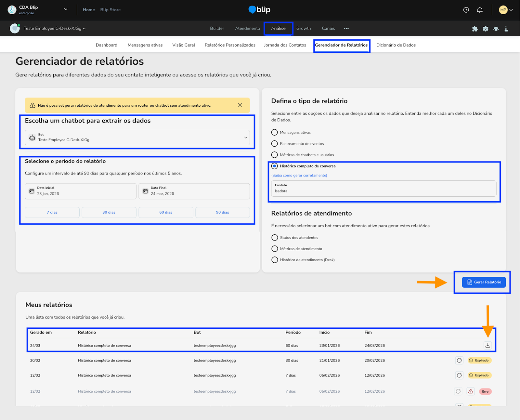Open the Builder menu item
The width and height of the screenshot is (520, 420).
[217, 28]
